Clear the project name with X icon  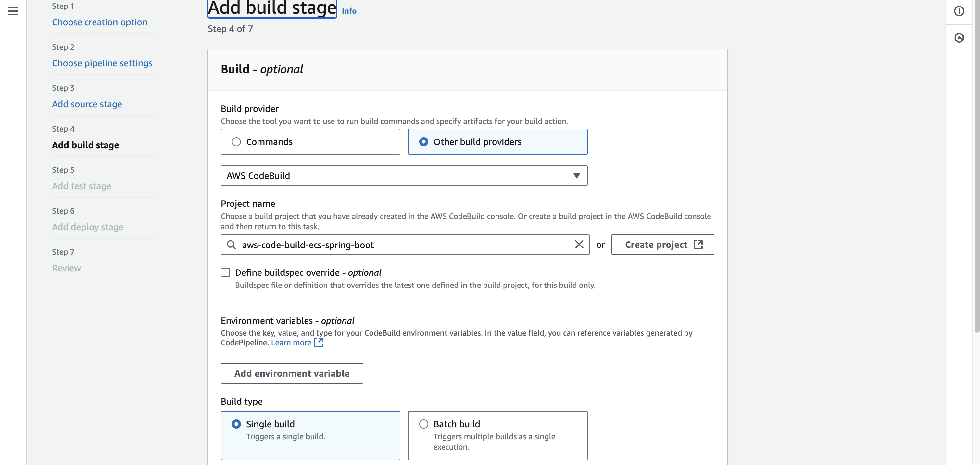579,245
